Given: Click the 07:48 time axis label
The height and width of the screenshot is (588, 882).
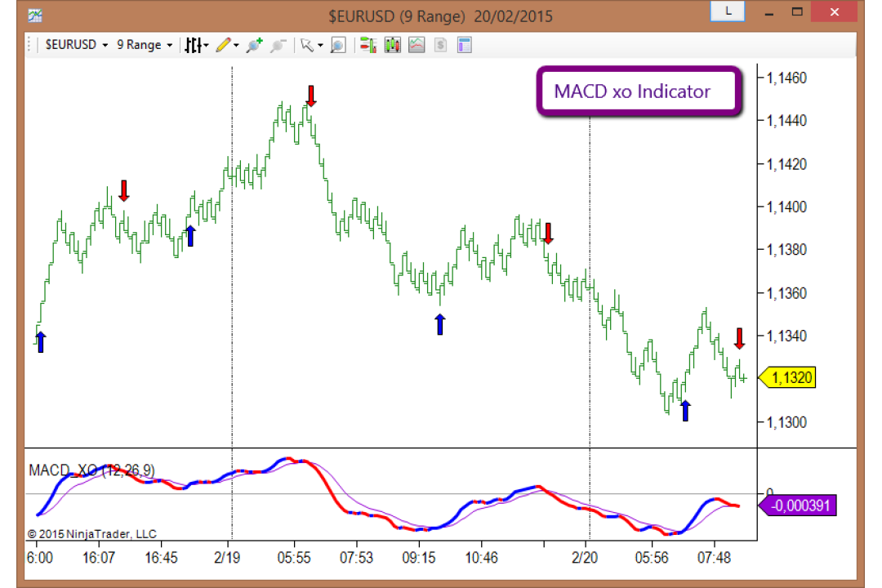Looking at the screenshot, I should pyautogui.click(x=715, y=558).
